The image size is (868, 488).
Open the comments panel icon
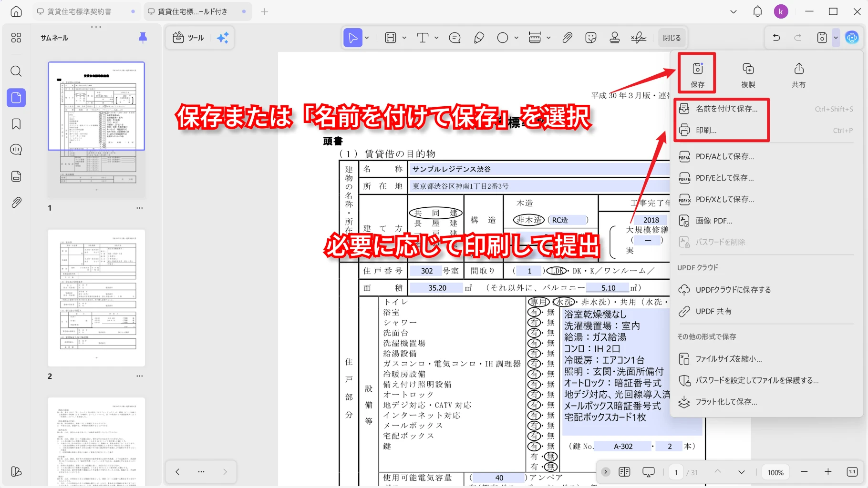(16, 150)
